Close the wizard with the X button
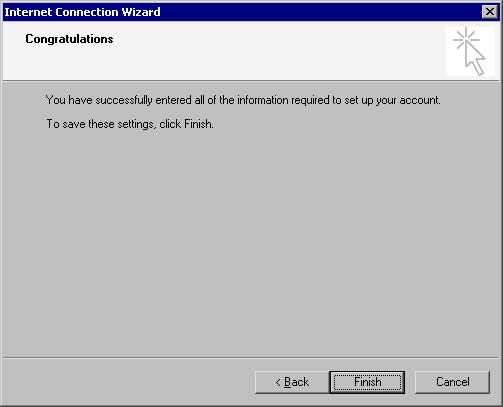The image size is (503, 407). click(x=489, y=12)
